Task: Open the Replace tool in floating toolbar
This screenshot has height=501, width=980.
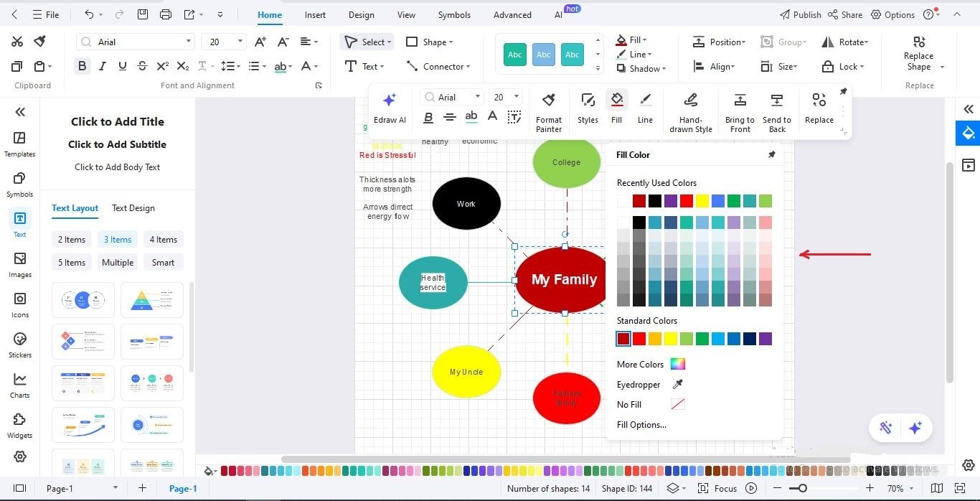Action: tap(819, 108)
